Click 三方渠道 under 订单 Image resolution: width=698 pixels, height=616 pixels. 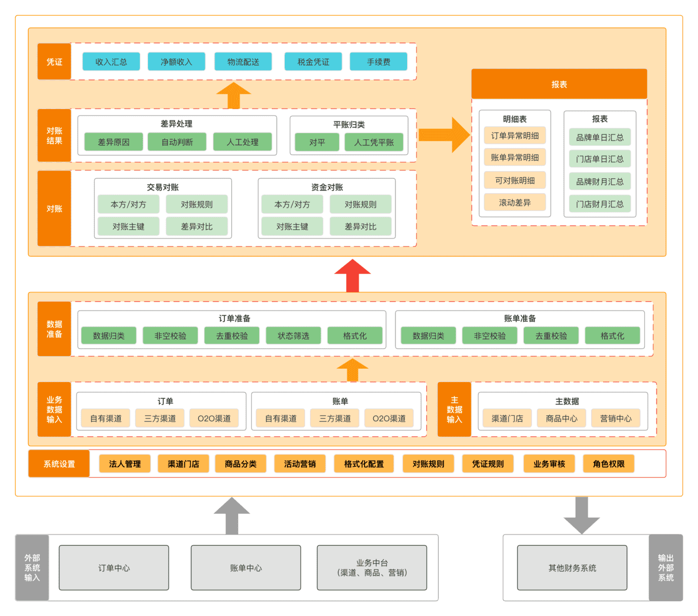click(160, 418)
